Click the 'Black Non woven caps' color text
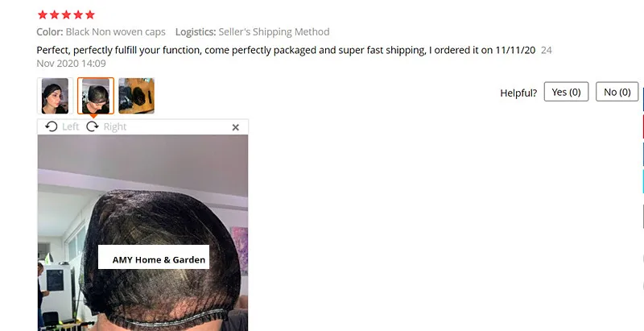644x331 pixels. pos(115,31)
